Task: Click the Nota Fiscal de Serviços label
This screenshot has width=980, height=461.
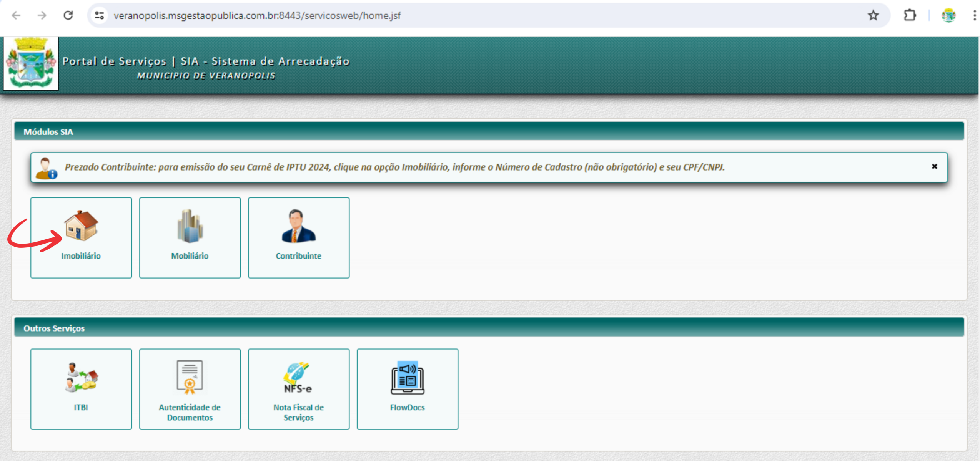Action: click(298, 412)
